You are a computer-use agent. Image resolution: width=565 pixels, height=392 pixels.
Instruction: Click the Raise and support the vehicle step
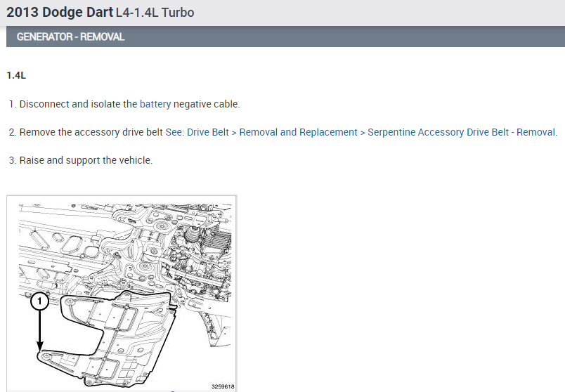click(x=86, y=160)
